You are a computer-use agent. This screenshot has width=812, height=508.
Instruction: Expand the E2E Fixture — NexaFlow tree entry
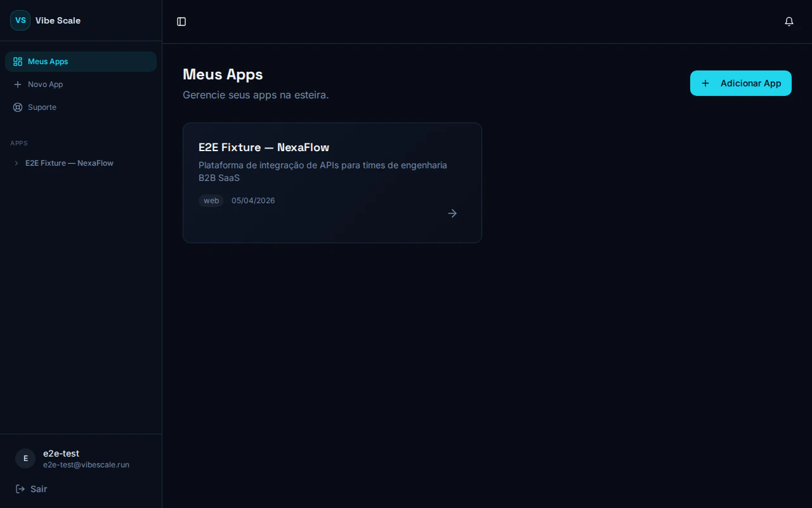(69, 163)
